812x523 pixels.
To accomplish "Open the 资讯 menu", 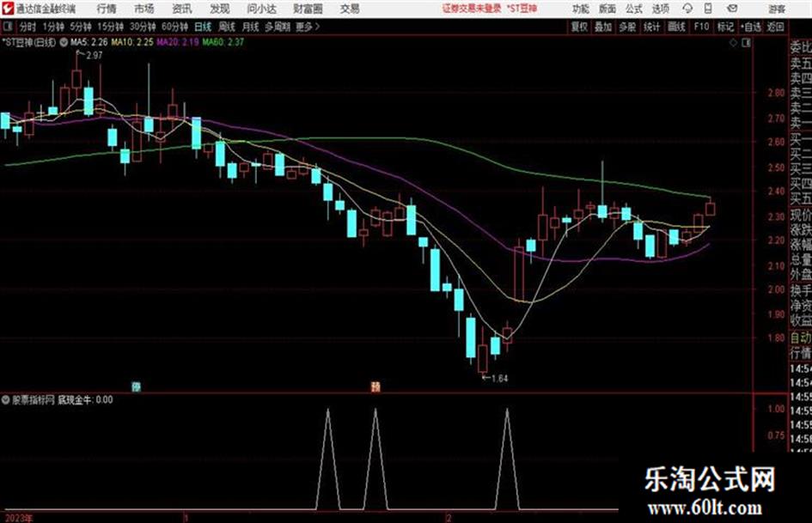I will click(x=182, y=9).
